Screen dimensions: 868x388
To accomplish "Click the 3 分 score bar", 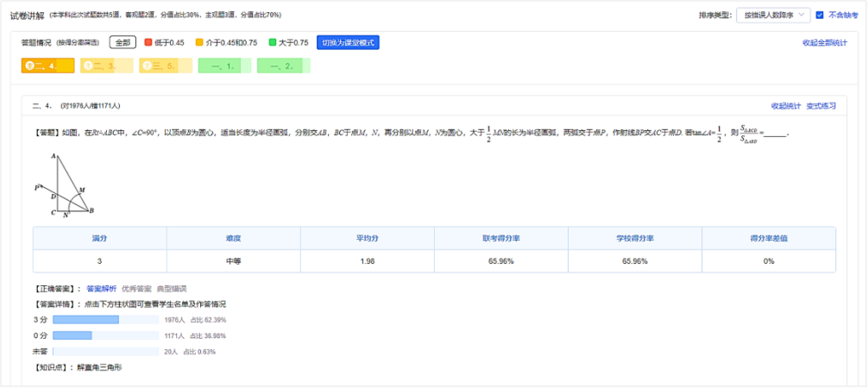I will pyautogui.click(x=105, y=320).
